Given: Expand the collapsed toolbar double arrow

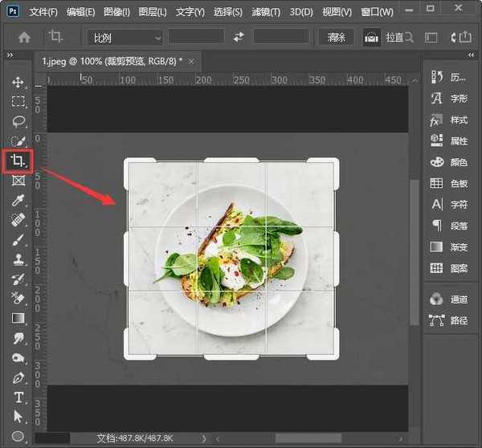Looking at the screenshot, I should coord(10,55).
